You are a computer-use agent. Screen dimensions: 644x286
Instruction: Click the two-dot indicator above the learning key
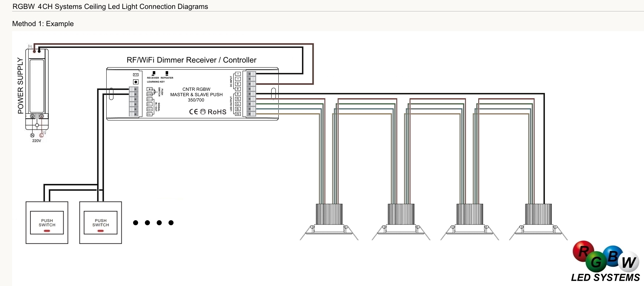point(136,75)
